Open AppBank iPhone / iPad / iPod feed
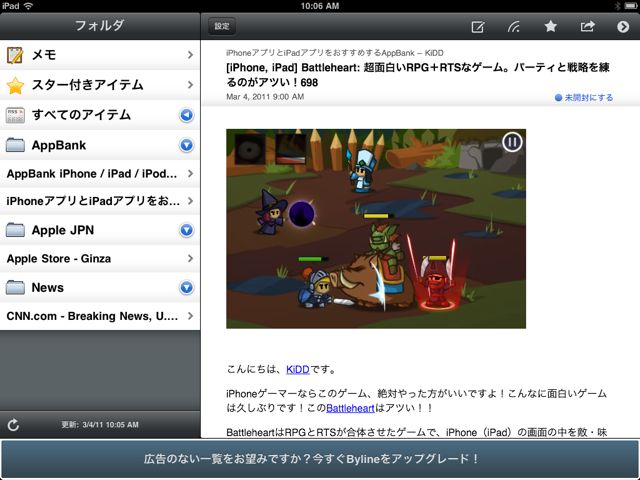 tap(100, 173)
